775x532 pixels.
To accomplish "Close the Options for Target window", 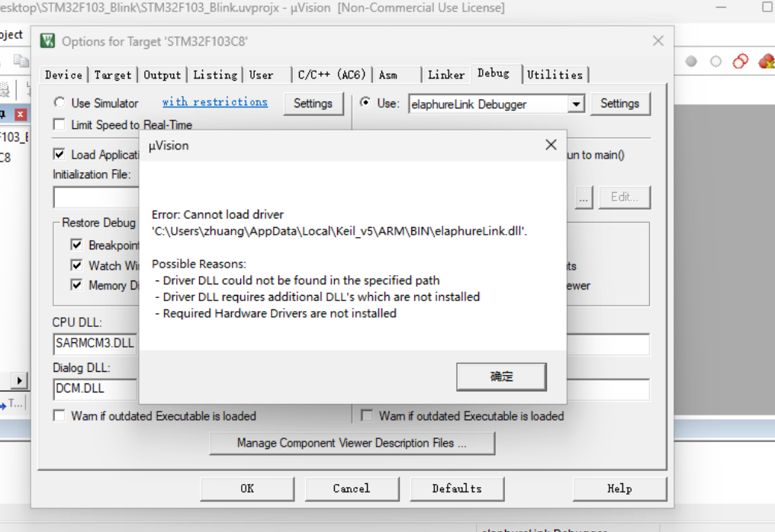I will pos(658,41).
